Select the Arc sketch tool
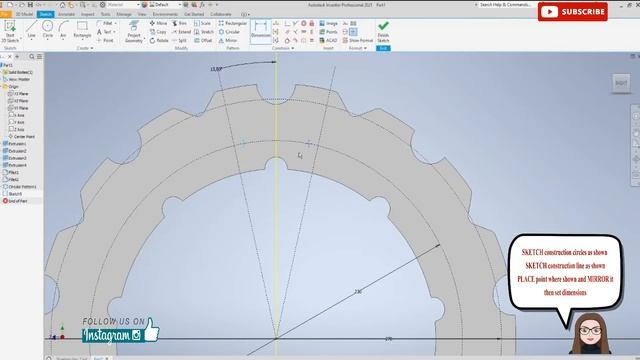 coord(63,29)
